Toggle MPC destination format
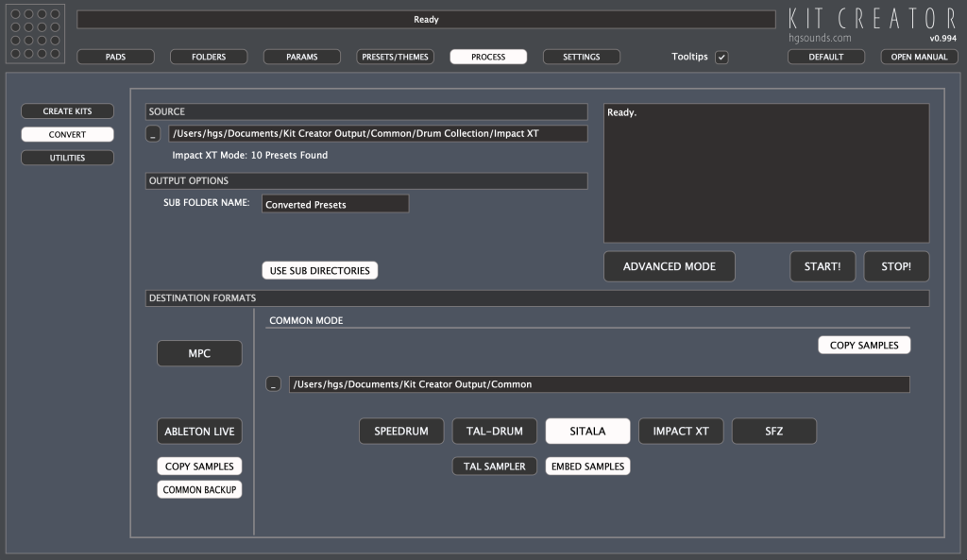 199,353
